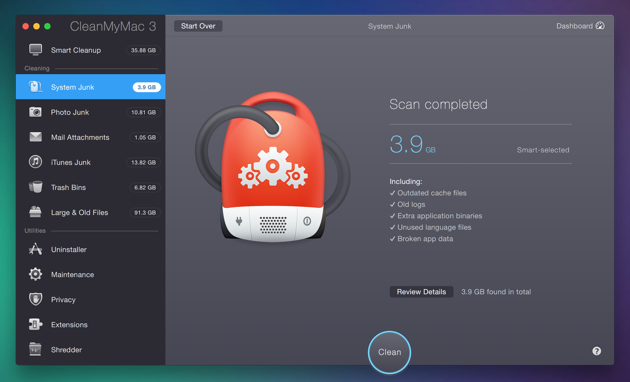The height and width of the screenshot is (382, 630).
Task: Click the Large & Old Files icon
Action: 35,212
